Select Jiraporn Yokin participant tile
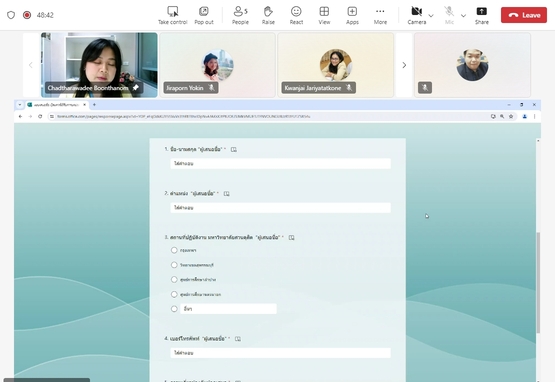The width and height of the screenshot is (555, 382). click(217, 65)
